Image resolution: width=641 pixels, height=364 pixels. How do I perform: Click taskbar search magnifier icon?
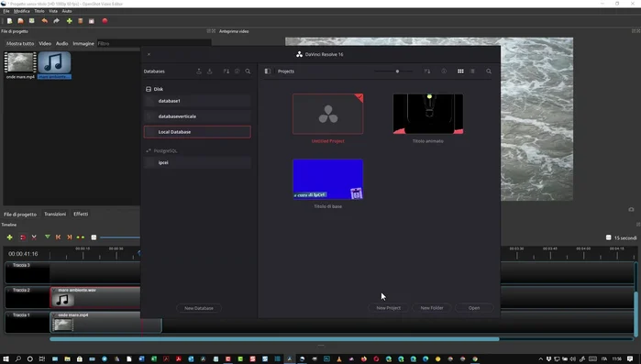click(18, 359)
